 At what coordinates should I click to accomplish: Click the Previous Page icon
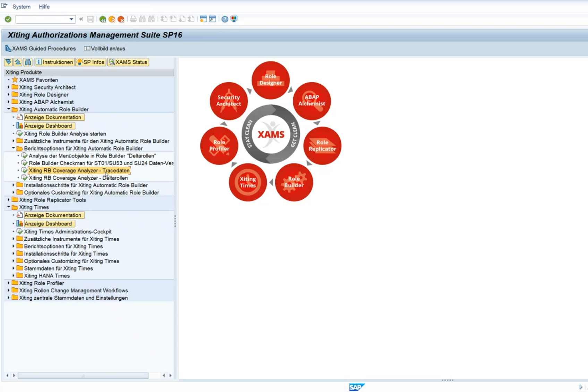[173, 19]
